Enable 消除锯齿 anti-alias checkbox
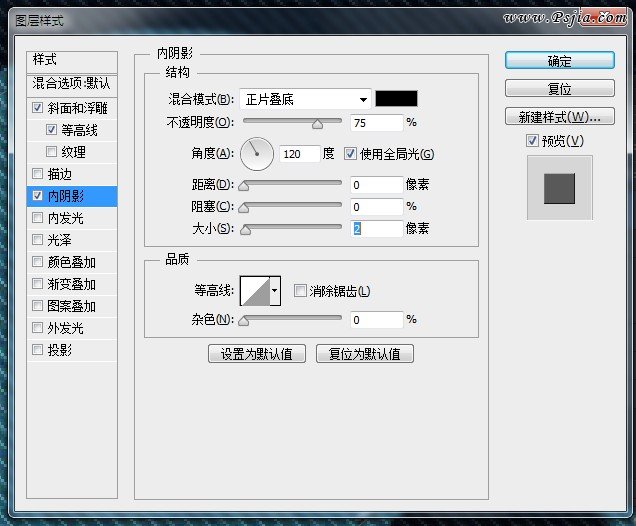The width and height of the screenshot is (636, 526). click(x=300, y=290)
